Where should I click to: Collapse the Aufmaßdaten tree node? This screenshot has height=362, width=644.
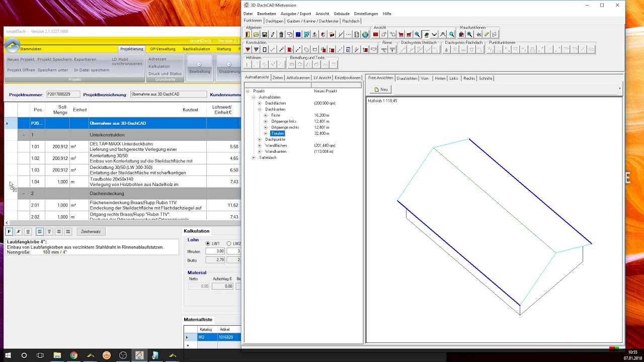pyautogui.click(x=254, y=97)
